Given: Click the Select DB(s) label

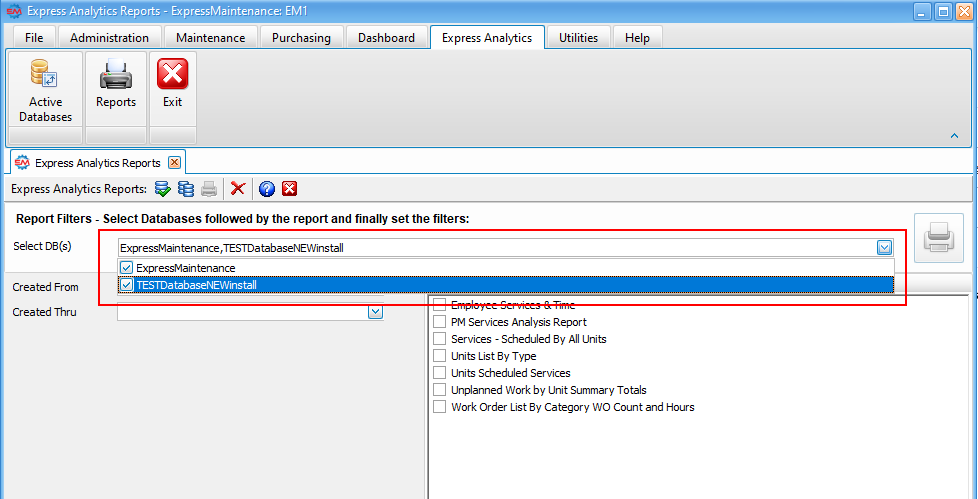Looking at the screenshot, I should (x=42, y=246).
